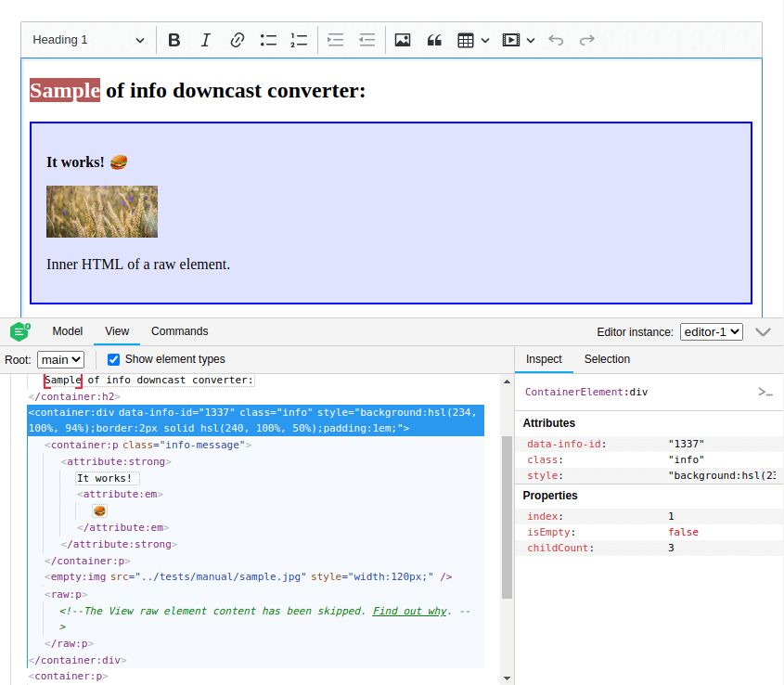Apply italic formatting
Viewport: 784px width, 685px height.
(206, 40)
